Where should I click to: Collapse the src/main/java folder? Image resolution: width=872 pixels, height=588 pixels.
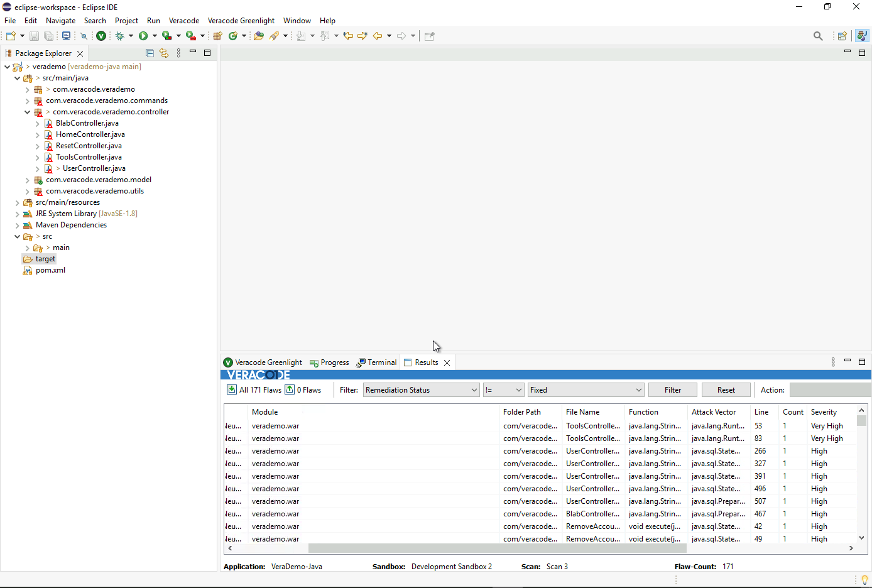pos(17,78)
